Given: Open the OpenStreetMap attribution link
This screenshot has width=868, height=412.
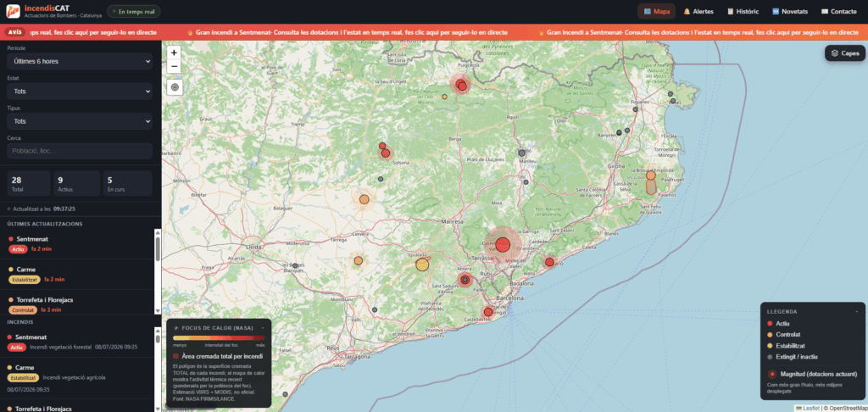Looking at the screenshot, I should click(847, 409).
